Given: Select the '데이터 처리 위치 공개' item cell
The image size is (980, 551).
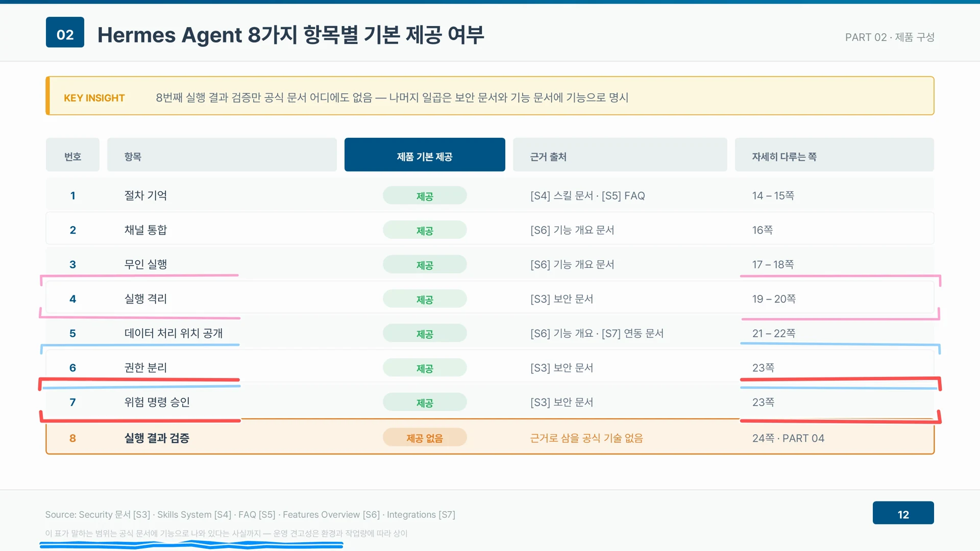Looking at the screenshot, I should click(174, 333).
